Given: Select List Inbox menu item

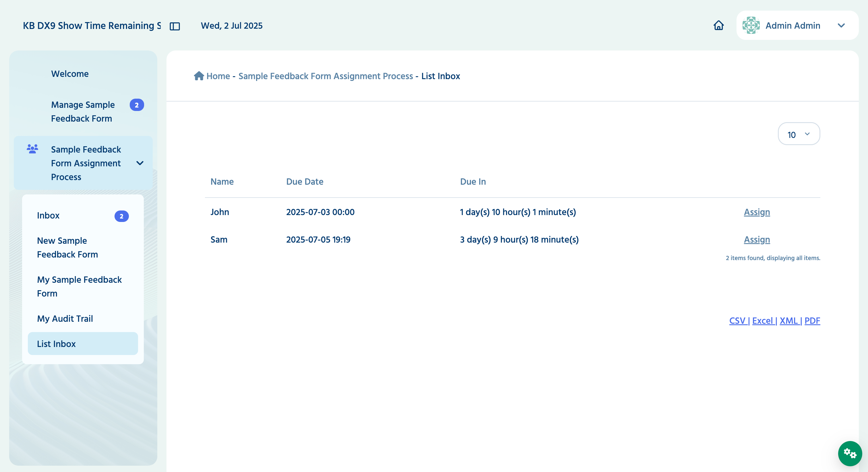Looking at the screenshot, I should (x=83, y=344).
